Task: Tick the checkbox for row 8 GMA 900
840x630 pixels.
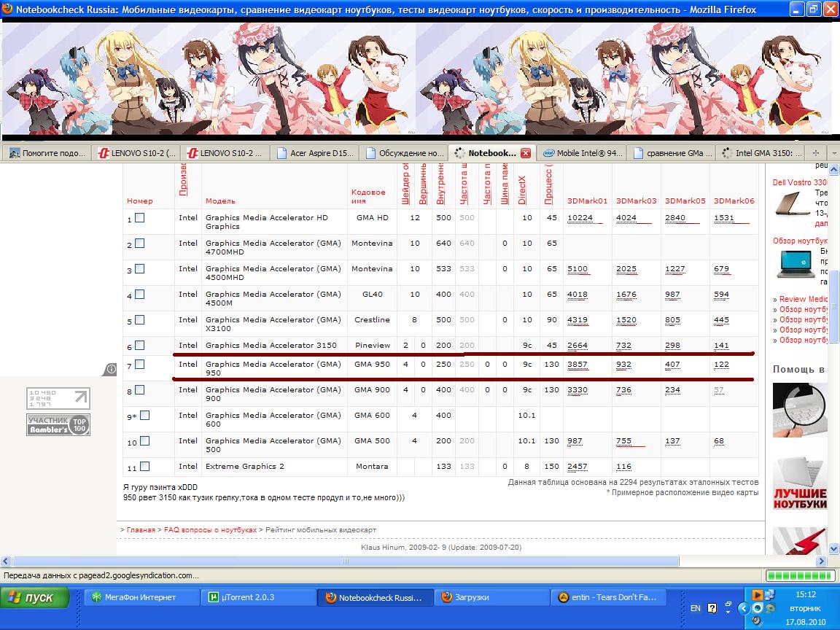Action: (x=140, y=390)
